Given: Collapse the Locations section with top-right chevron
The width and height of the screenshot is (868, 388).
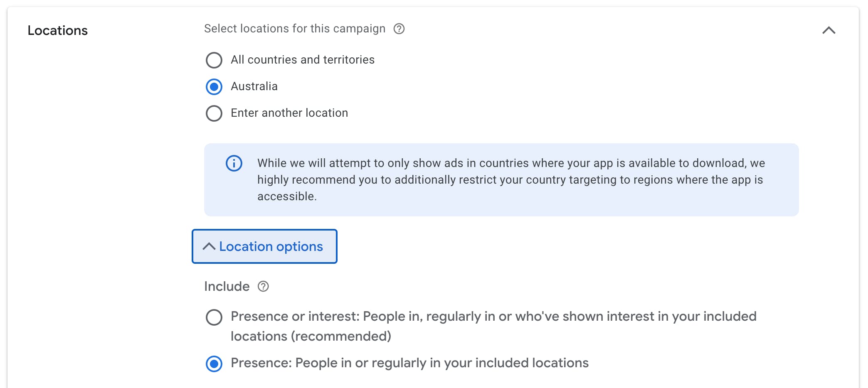Looking at the screenshot, I should pyautogui.click(x=829, y=30).
